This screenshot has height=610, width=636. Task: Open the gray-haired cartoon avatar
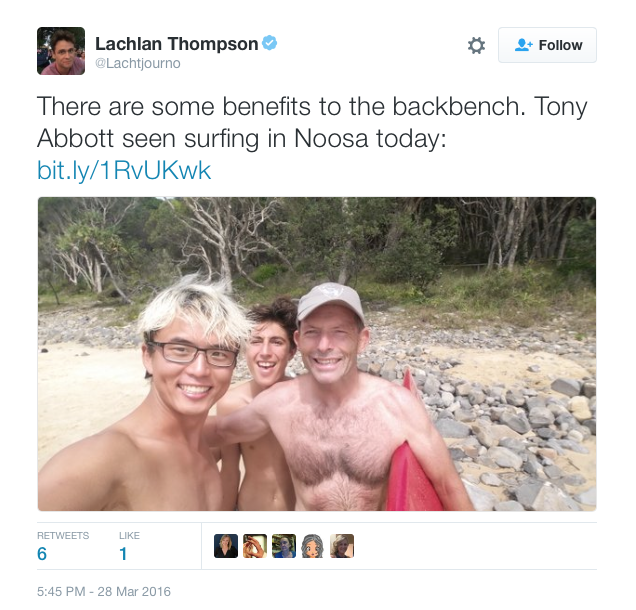313,546
